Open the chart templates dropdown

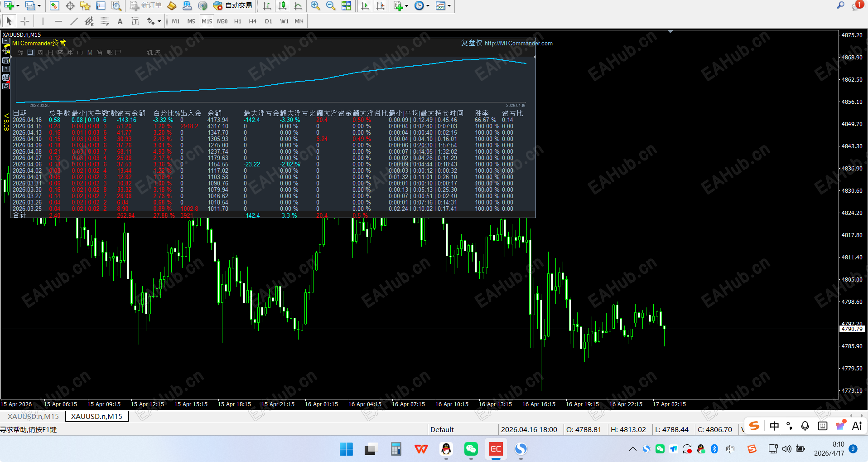point(443,5)
